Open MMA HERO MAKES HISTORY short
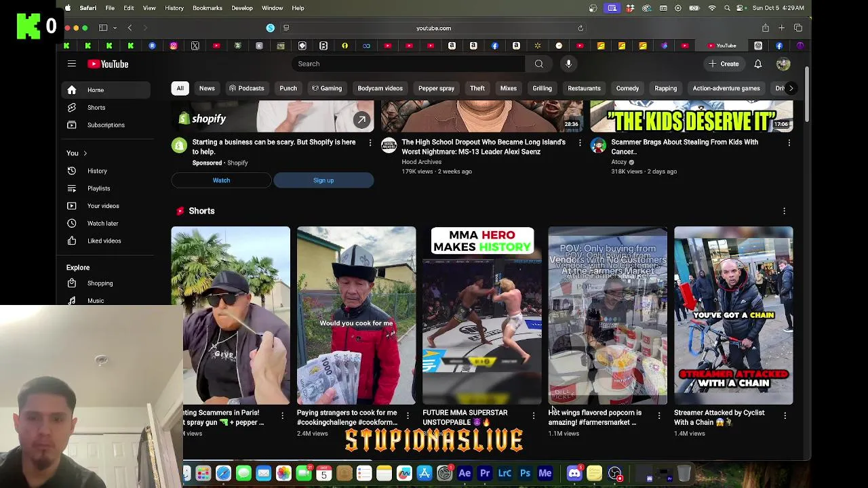Screen dimensions: 868x488 click(x=482, y=316)
